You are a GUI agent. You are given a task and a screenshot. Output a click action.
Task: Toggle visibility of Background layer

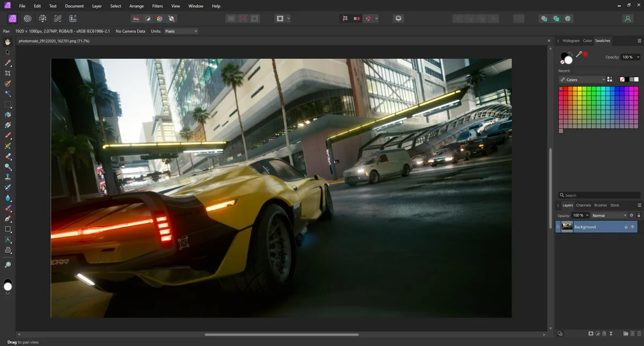tap(633, 227)
